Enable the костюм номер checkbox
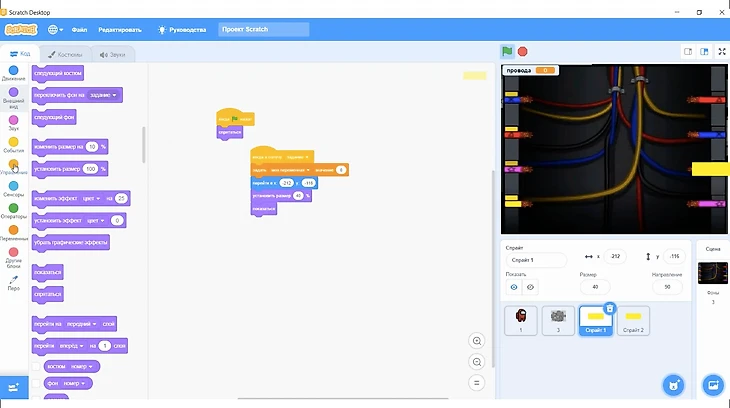The image size is (730, 408). (x=36, y=366)
